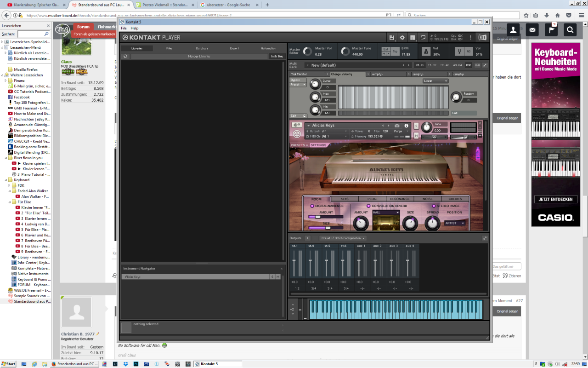
Task: Open the forum user profile icon
Action: tap(513, 30)
